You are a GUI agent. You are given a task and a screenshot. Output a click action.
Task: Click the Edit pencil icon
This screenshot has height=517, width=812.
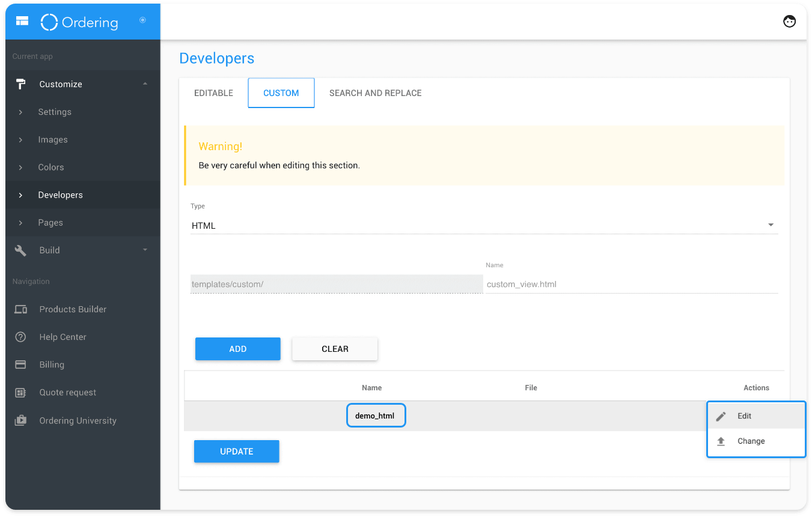721,416
